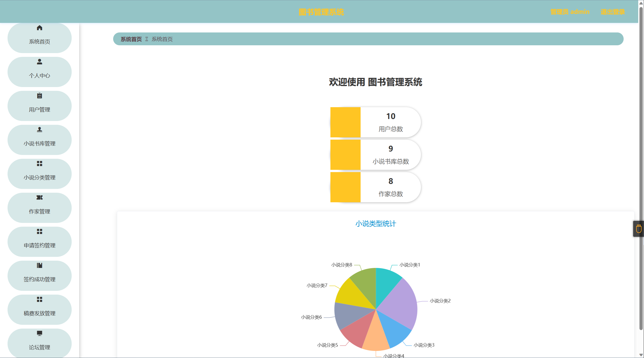Click the person icon above 个人中心
The width and height of the screenshot is (644, 358).
[39, 62]
